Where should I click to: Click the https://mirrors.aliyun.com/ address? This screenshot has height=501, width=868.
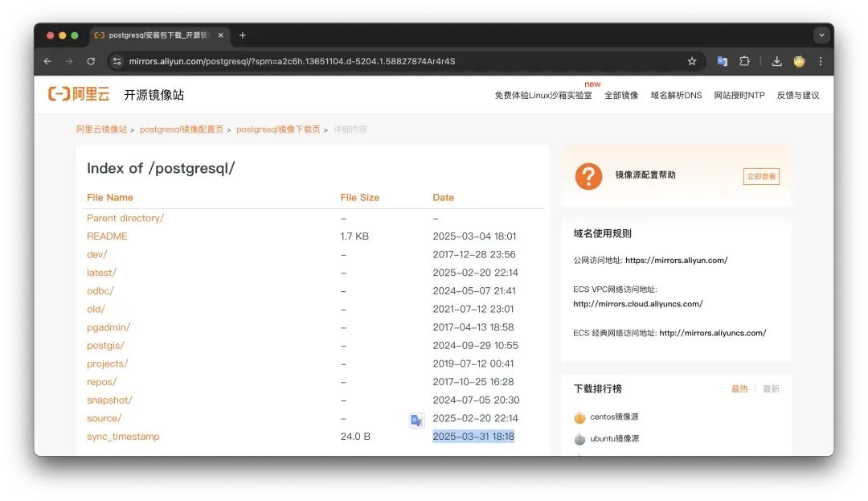click(x=677, y=261)
